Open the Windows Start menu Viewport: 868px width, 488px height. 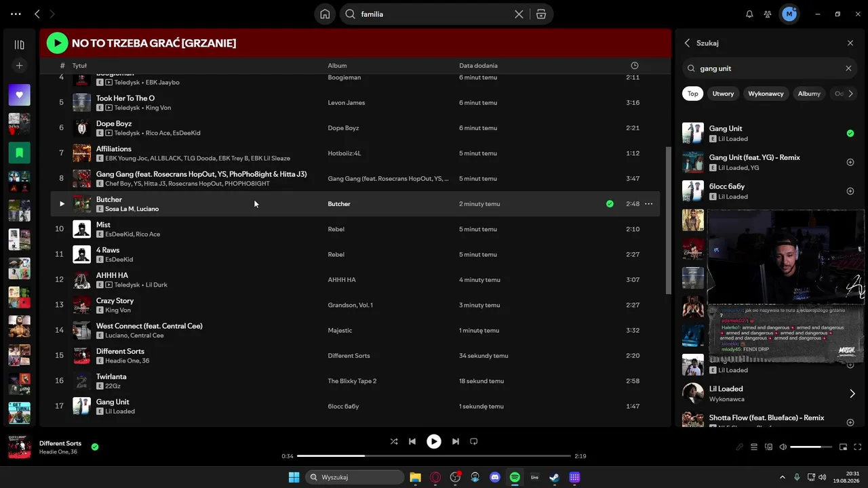(x=294, y=477)
